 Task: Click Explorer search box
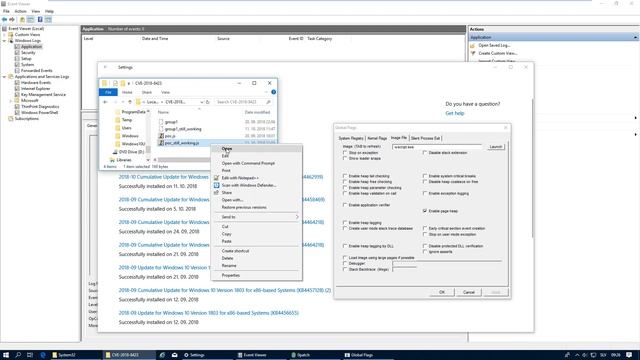coord(243,102)
